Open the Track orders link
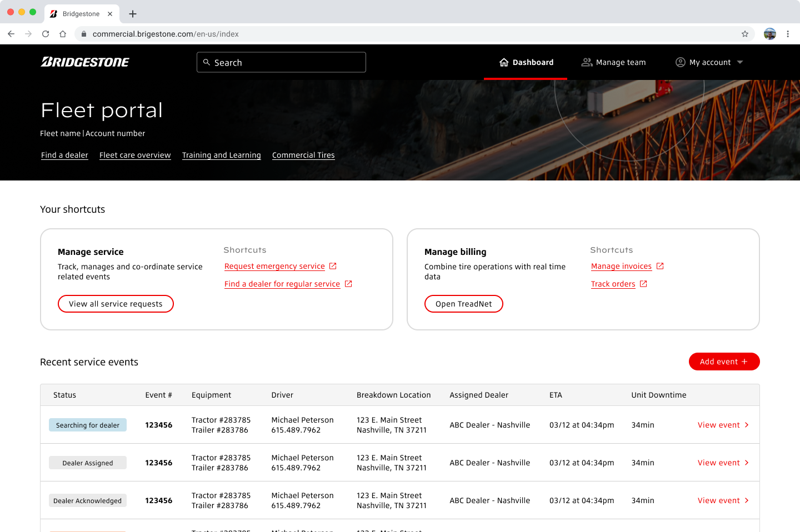800x532 pixels. click(613, 284)
